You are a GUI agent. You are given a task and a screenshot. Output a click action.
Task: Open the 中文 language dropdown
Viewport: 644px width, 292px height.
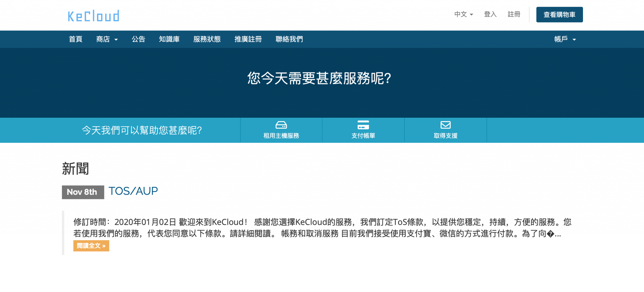pos(464,14)
